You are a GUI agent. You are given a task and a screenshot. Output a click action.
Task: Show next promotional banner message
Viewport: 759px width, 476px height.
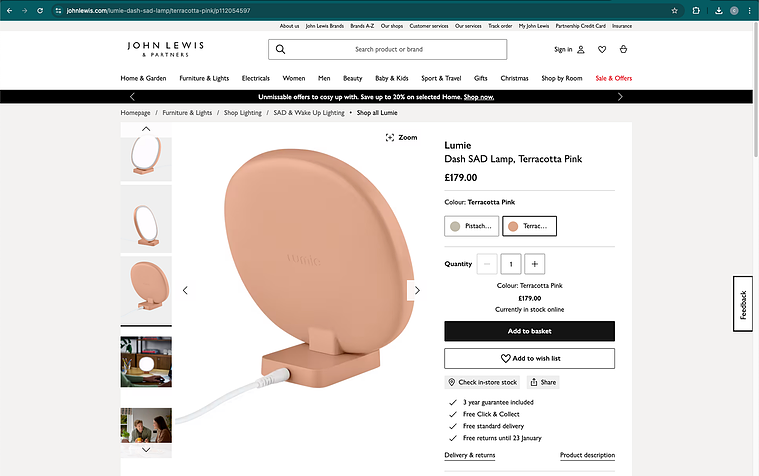pyautogui.click(x=620, y=96)
